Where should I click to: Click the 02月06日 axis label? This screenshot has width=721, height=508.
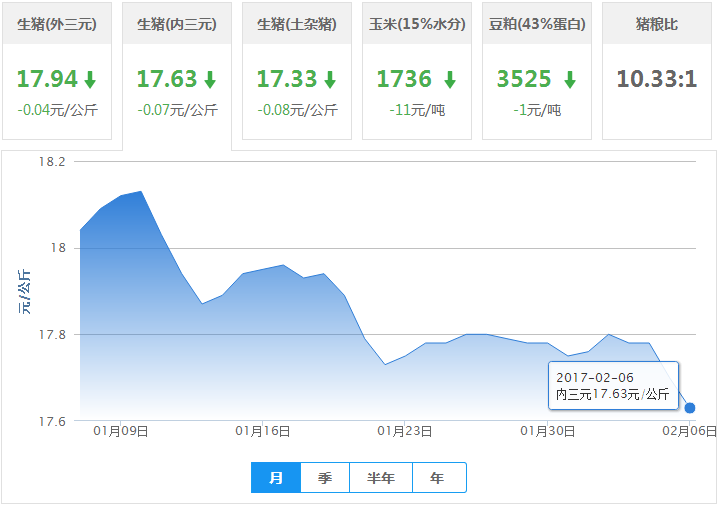pyautogui.click(x=689, y=431)
